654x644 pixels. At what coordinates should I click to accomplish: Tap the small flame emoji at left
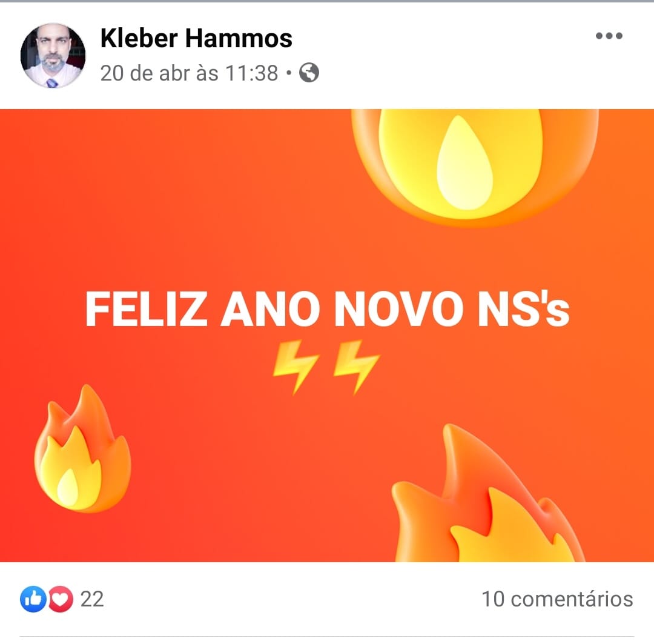82,448
